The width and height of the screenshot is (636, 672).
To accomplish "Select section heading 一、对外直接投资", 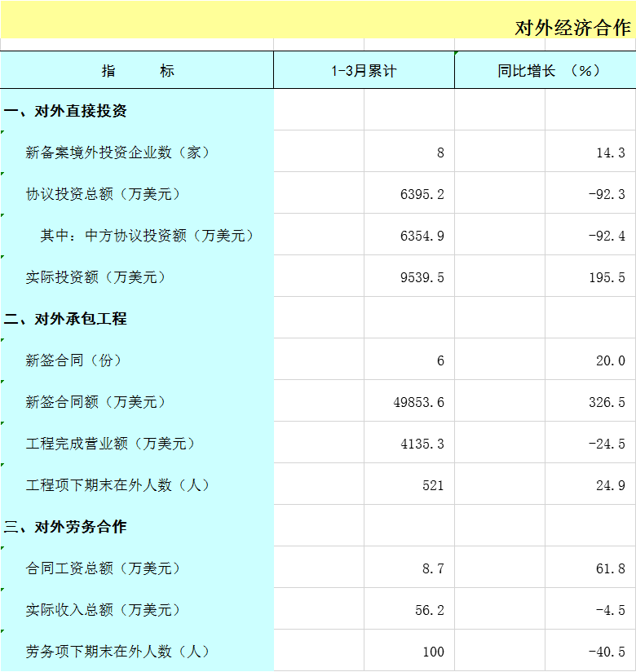I will pos(65,111).
